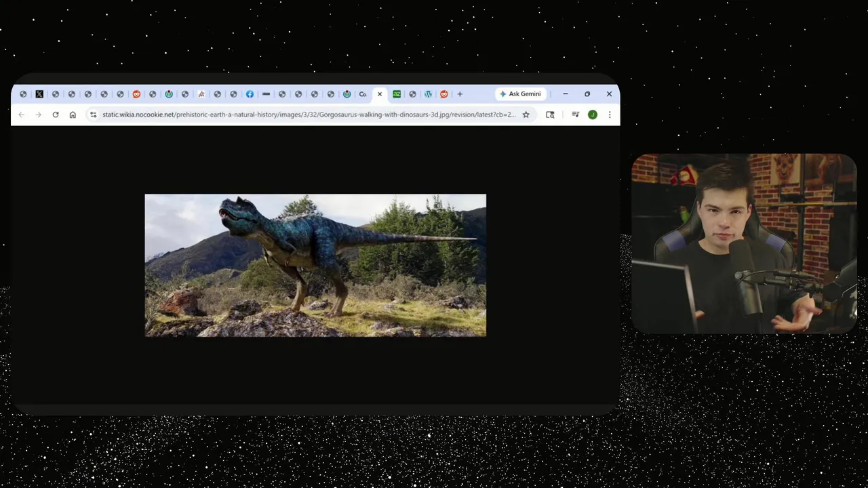Open the green J profile avatar
Viewport: 868px width, 488px height.
[x=592, y=115]
